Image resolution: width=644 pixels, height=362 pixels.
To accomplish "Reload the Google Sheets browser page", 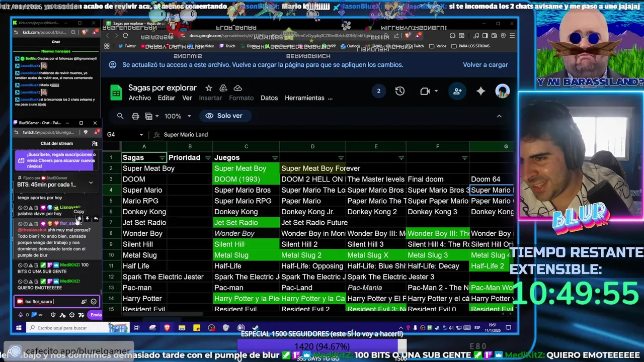I will (125, 36).
